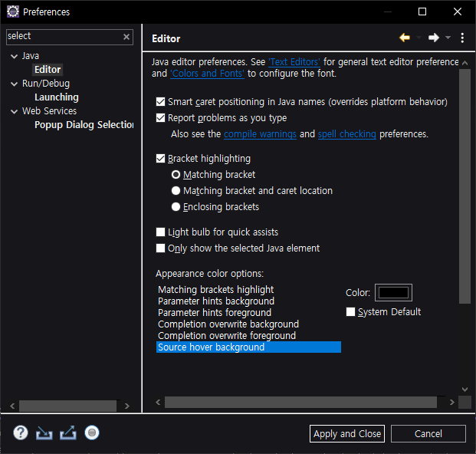
Task: Select the Web Services category label
Action: pos(49,111)
